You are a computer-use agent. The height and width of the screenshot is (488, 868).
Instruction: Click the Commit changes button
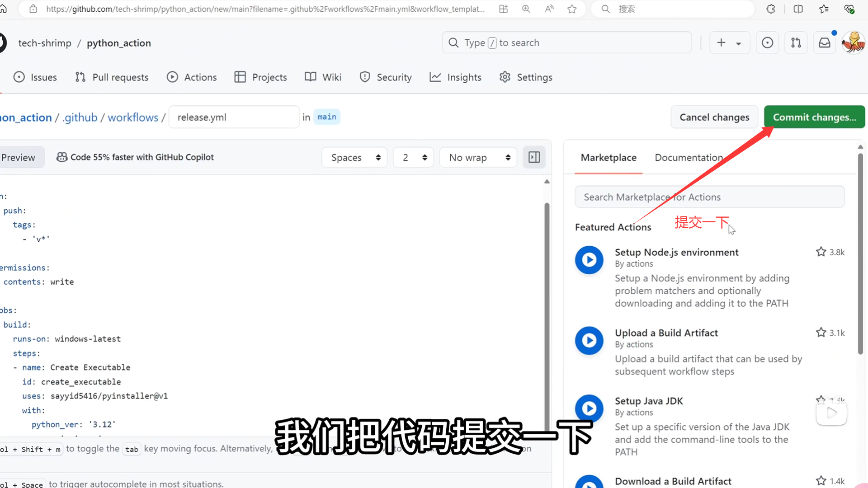pos(814,117)
